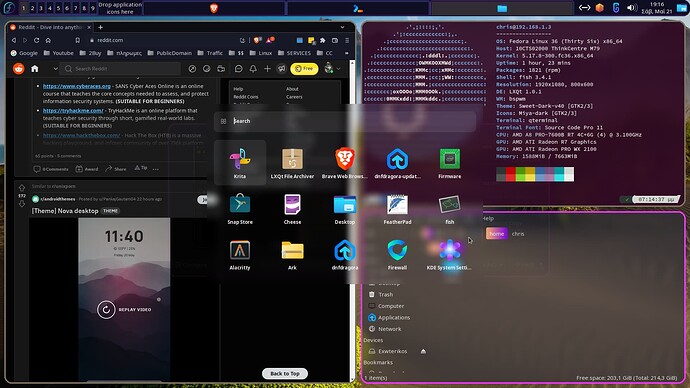Click the Reddit logo
Viewport: 690px width, 388px height.
pos(18,69)
